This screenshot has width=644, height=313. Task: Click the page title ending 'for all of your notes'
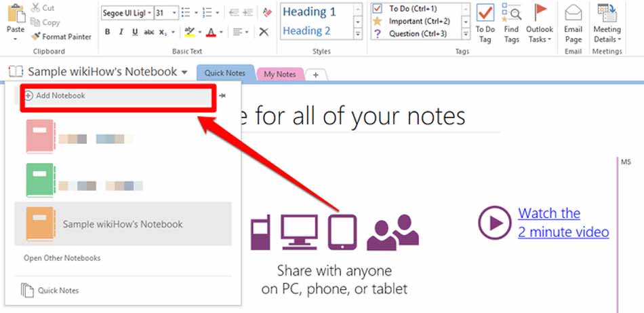pos(353,115)
